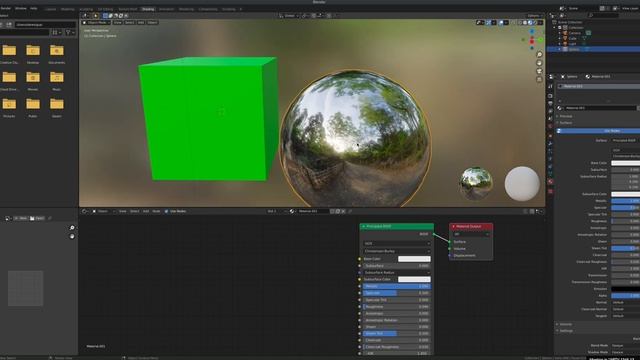Screen dimensions: 640x360
Task: Select Material.001 slot in properties list
Action: click(x=599, y=87)
